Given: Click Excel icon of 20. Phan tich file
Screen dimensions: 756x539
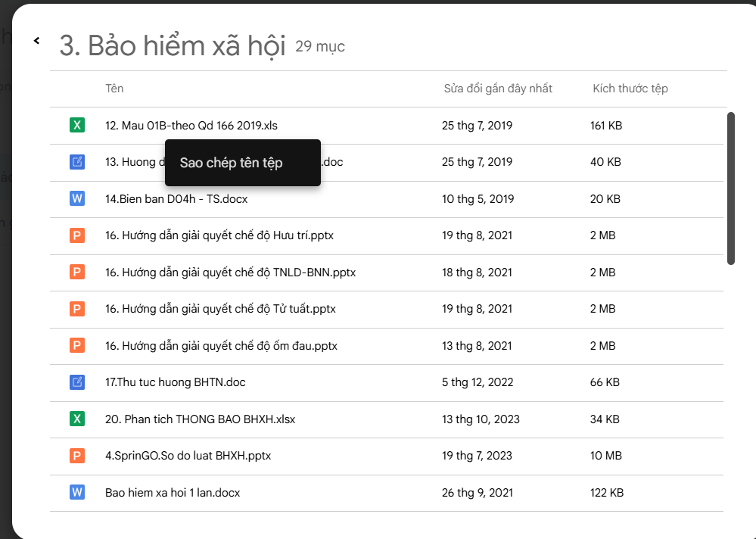Looking at the screenshot, I should coord(77,419).
